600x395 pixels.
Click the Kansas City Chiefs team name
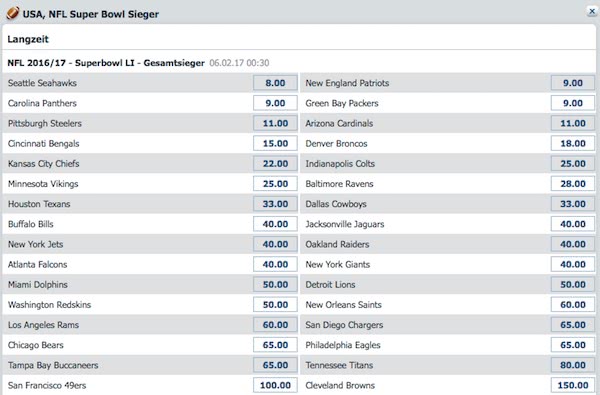[x=44, y=164]
